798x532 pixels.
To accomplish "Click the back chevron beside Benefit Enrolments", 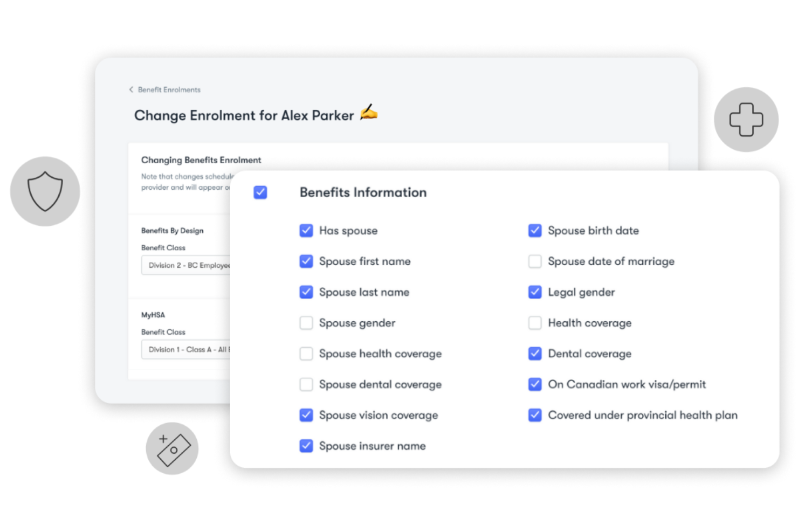I will (x=131, y=89).
